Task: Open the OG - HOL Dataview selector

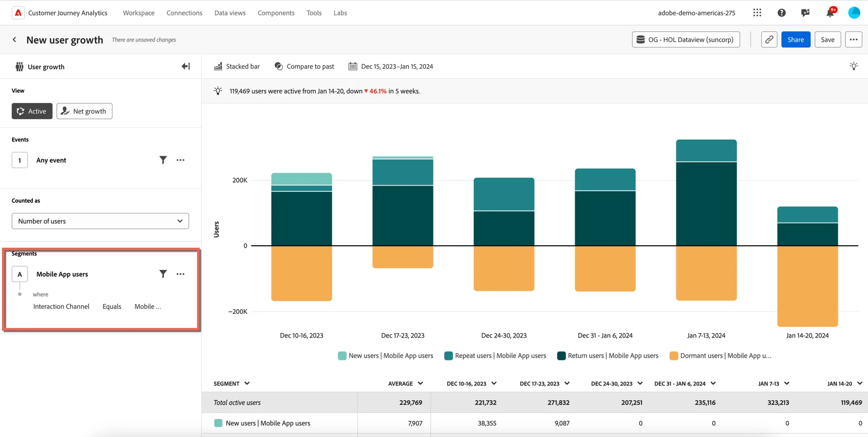Action: [x=686, y=39]
